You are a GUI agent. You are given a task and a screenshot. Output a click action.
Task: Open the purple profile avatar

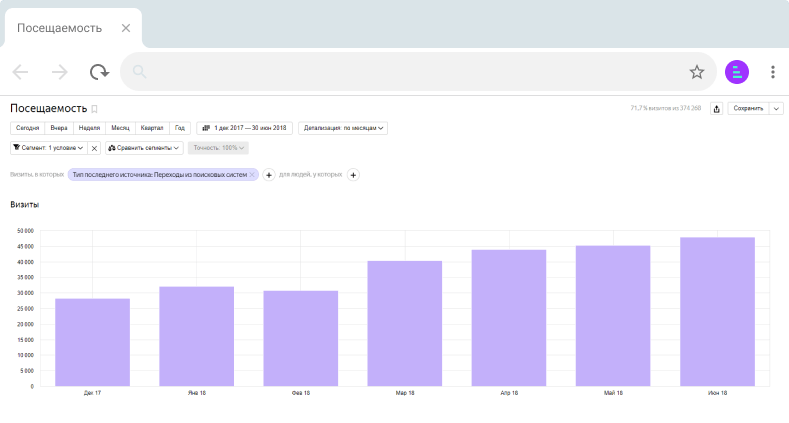point(737,72)
